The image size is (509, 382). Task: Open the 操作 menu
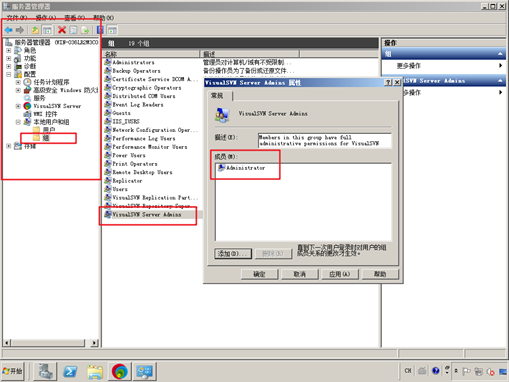click(46, 18)
